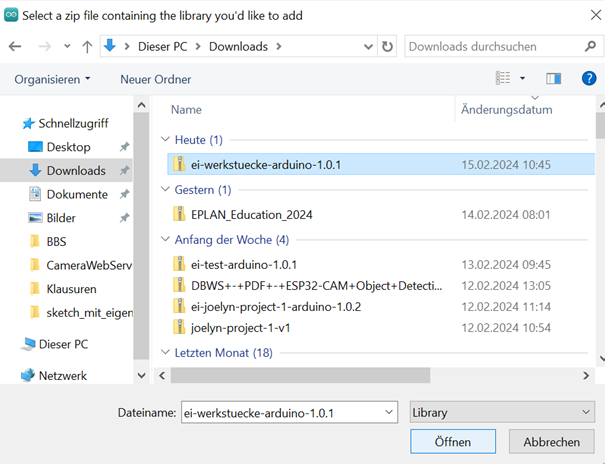Expand the Letzten Monat (18) group
Screen dimensions: 605x464
point(165,353)
